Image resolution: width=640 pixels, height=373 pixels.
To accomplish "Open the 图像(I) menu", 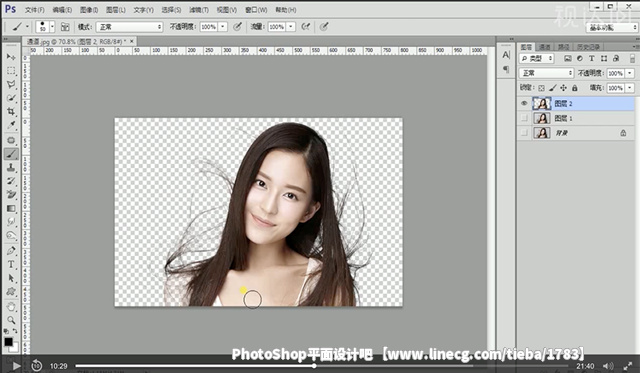I will 89,10.
